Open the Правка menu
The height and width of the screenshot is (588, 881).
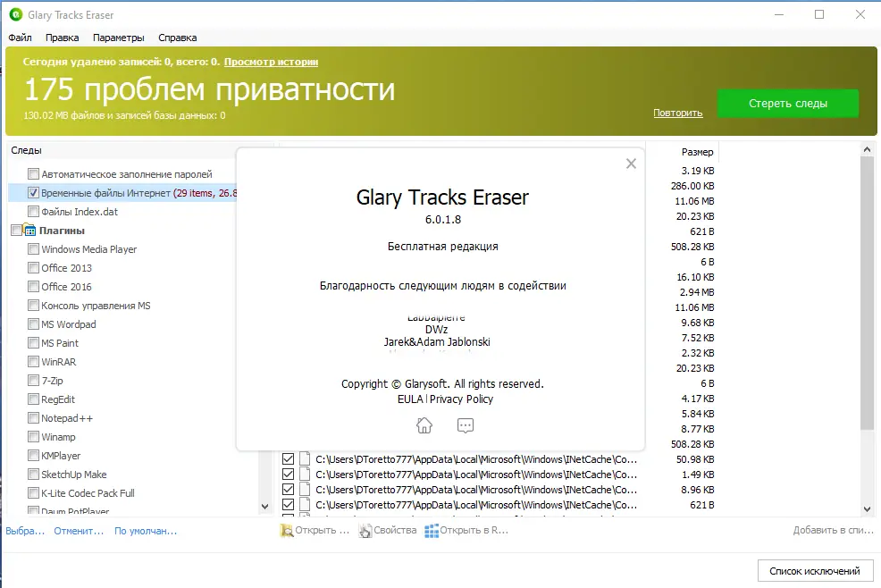pos(62,38)
